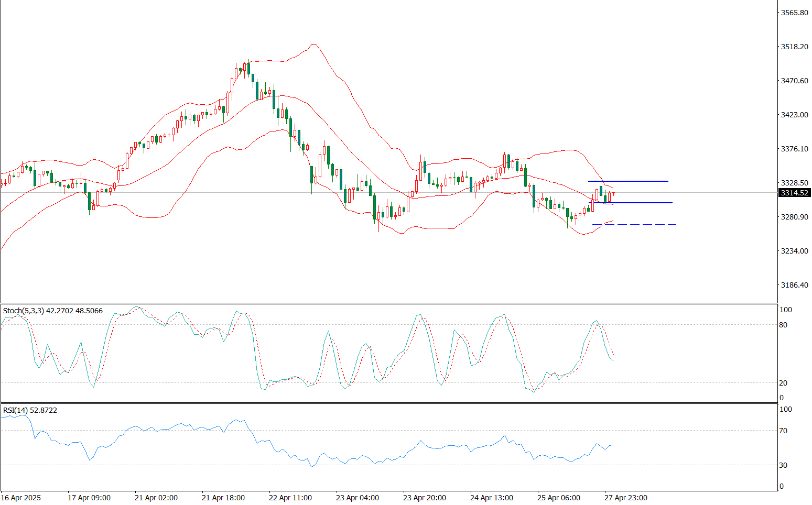Click the 27 Apr 23:00 time label
812x505 pixels.
(x=625, y=498)
